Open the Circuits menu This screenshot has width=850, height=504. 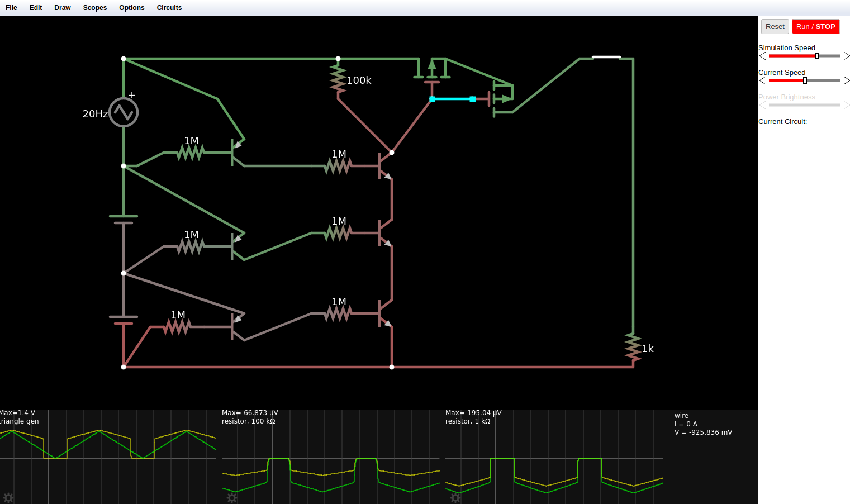click(x=169, y=8)
